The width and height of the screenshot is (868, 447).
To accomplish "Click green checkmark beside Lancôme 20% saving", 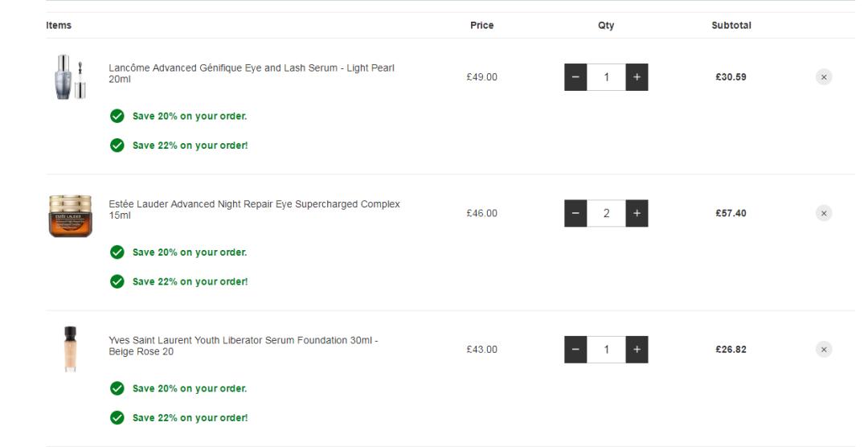I will coord(117,117).
